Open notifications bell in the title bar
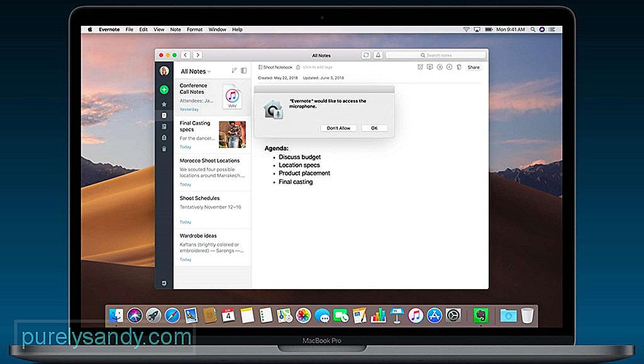The width and height of the screenshot is (644, 364). tap(378, 55)
